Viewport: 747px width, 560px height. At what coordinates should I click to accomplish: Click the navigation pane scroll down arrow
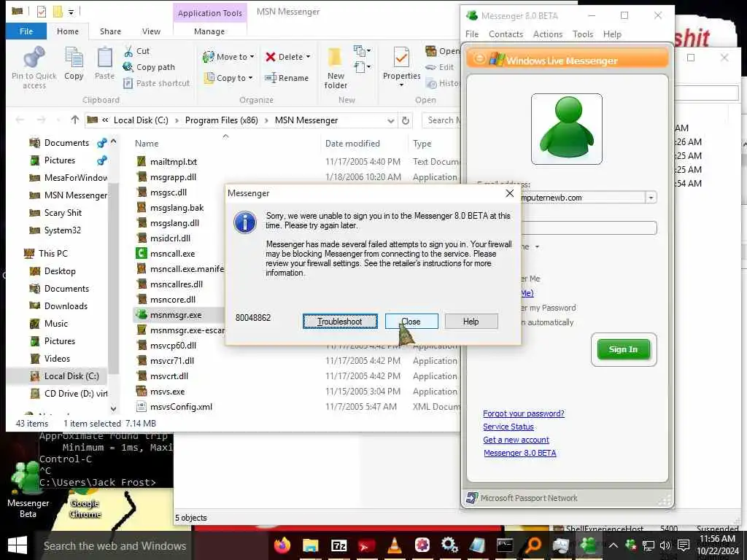tap(113, 408)
